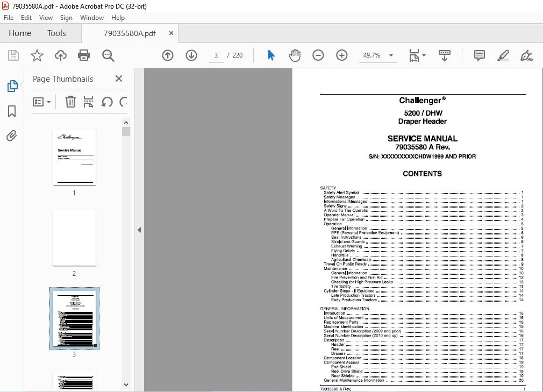543x392 pixels.
Task: Select the Highlight text pen tool
Action: [503, 55]
